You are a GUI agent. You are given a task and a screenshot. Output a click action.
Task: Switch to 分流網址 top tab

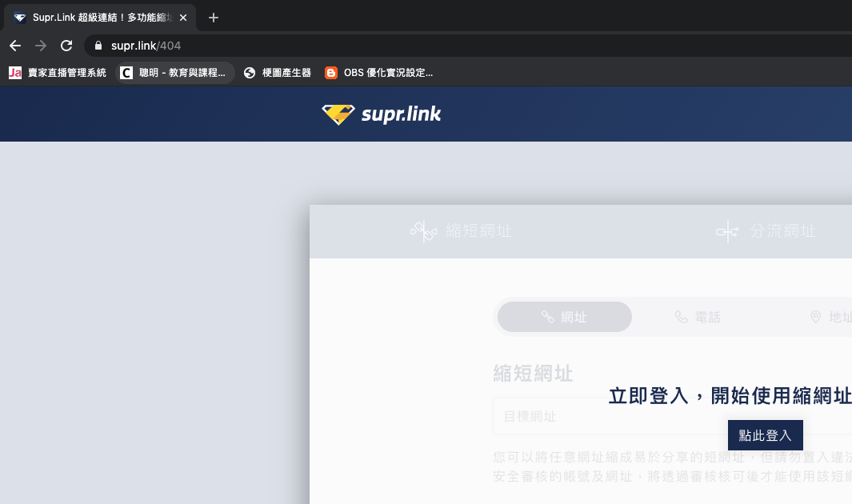coord(766,231)
